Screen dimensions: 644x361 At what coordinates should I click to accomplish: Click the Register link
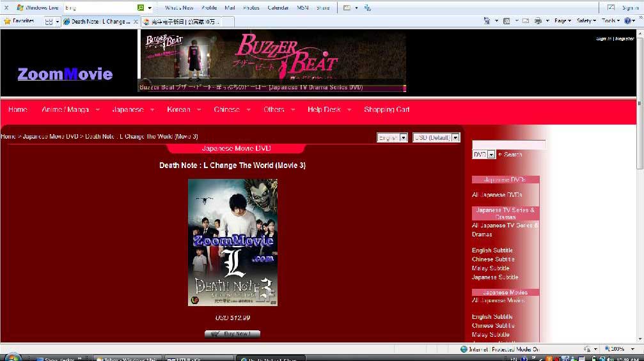(625, 38)
